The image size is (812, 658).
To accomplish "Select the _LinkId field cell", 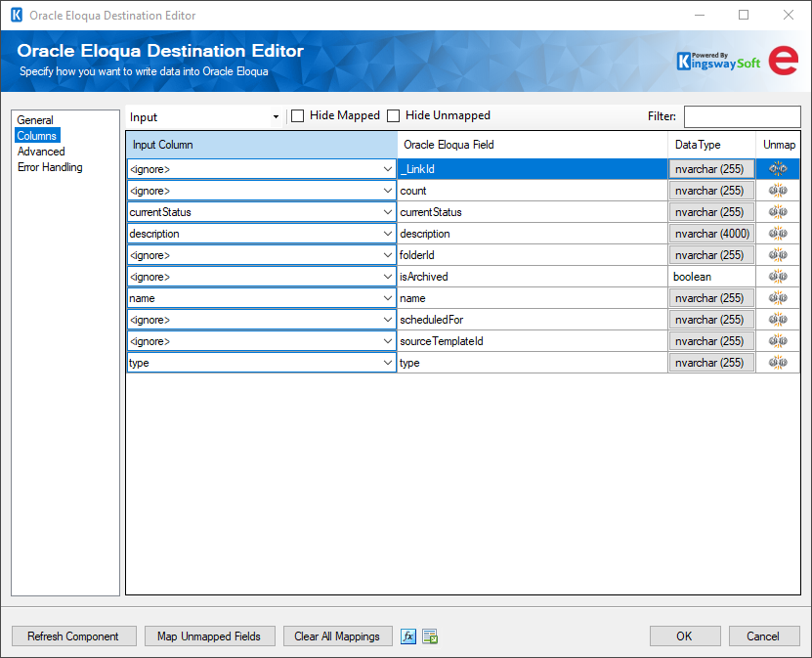I will 533,169.
